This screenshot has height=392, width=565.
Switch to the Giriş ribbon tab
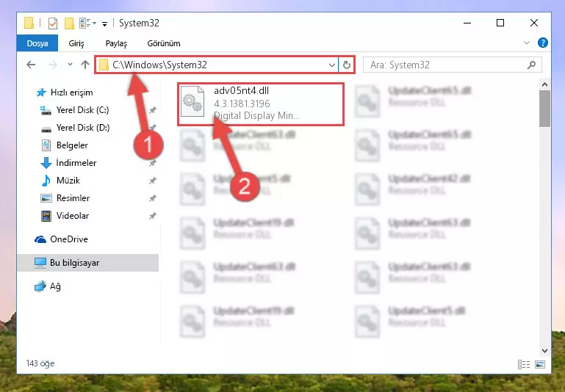click(x=76, y=43)
